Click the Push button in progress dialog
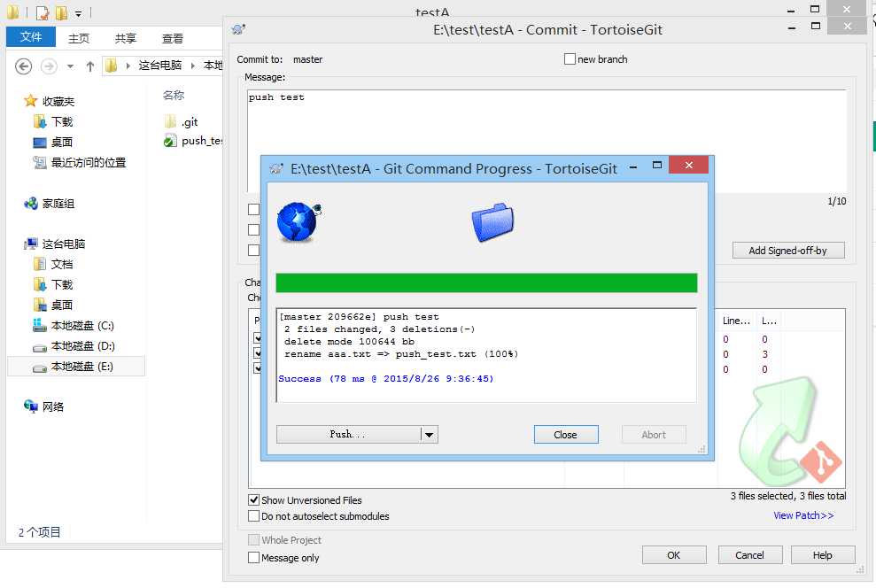Image resolution: width=876 pixels, height=588 pixels. tap(348, 435)
